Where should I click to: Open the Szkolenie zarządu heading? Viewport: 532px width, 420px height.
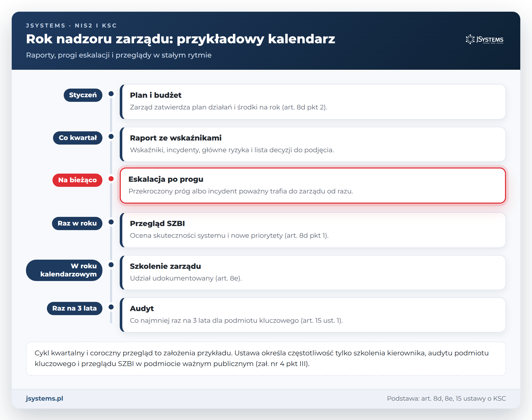point(165,266)
